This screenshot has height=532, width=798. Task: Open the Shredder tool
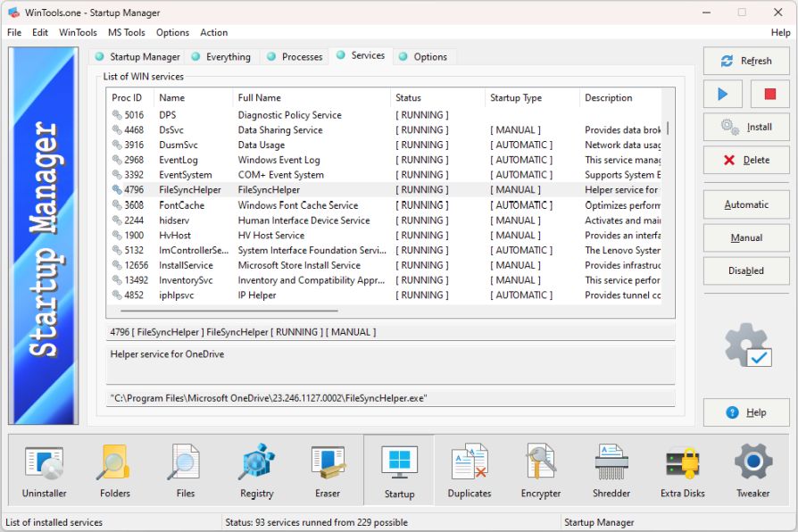coord(611,470)
